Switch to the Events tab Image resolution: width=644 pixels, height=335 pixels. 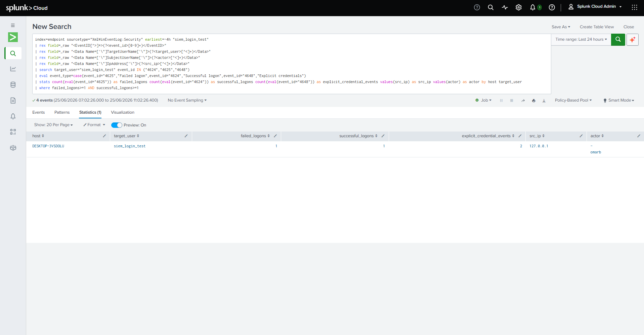(38, 112)
